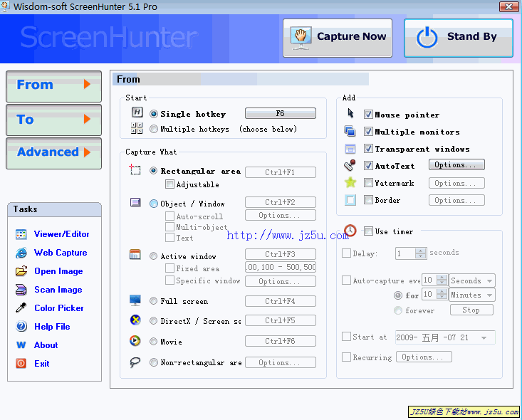Click the Rectangular area dashed icon

click(135, 169)
